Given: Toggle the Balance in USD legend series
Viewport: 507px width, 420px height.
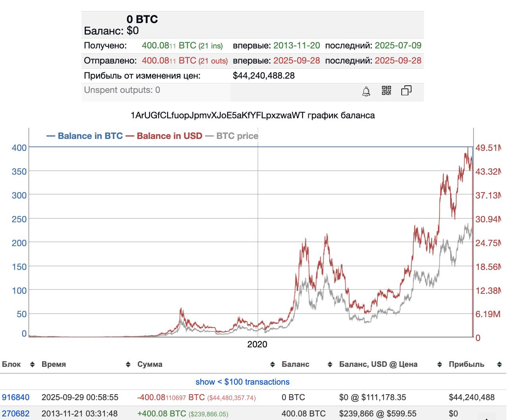Looking at the screenshot, I should click(x=164, y=136).
